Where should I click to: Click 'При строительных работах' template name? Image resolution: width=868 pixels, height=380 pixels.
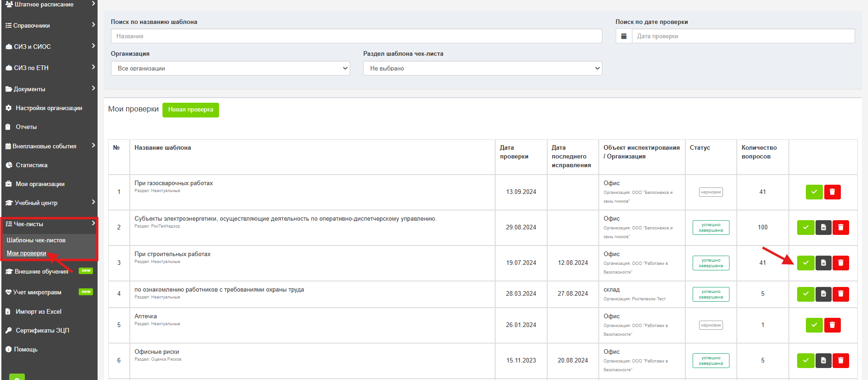tap(172, 254)
